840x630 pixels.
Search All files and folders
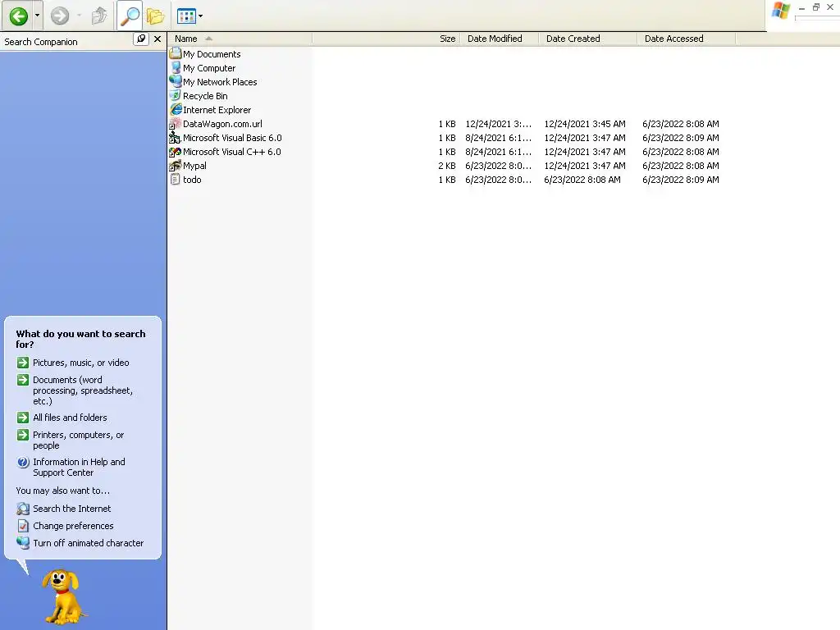click(70, 418)
